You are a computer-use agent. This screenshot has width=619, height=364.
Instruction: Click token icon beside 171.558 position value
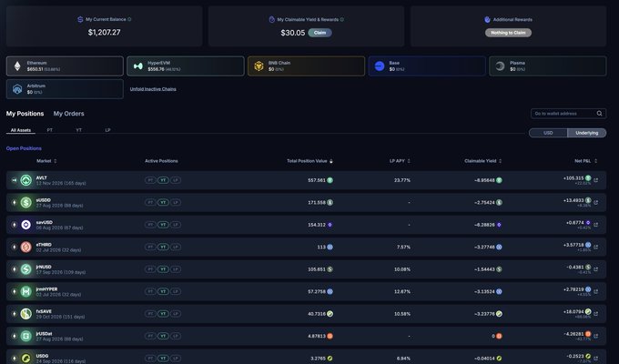(x=330, y=203)
